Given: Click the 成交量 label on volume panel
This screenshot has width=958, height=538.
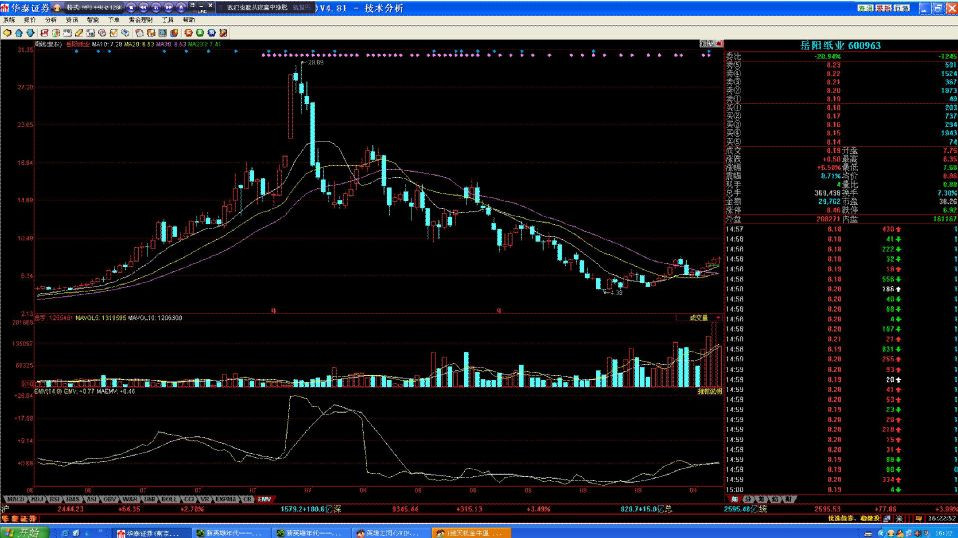Looking at the screenshot, I should 698,318.
